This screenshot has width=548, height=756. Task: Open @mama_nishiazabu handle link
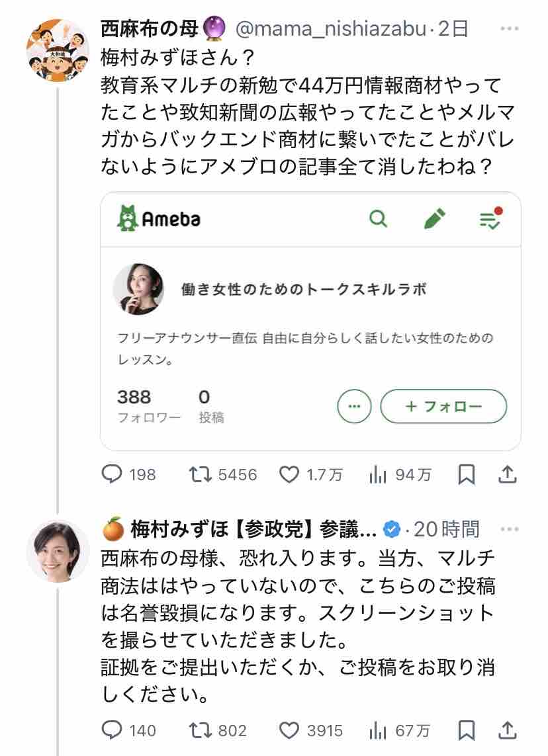point(330,29)
